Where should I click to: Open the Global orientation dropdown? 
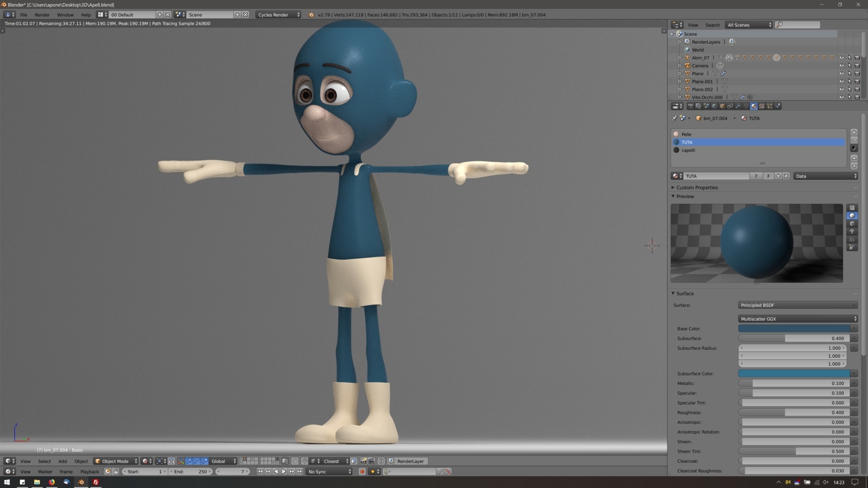223,461
